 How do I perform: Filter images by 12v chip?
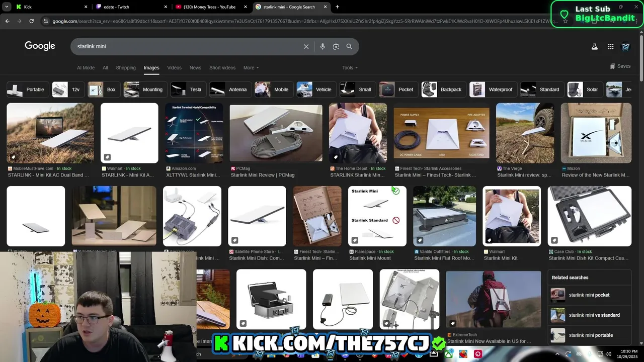coord(68,89)
